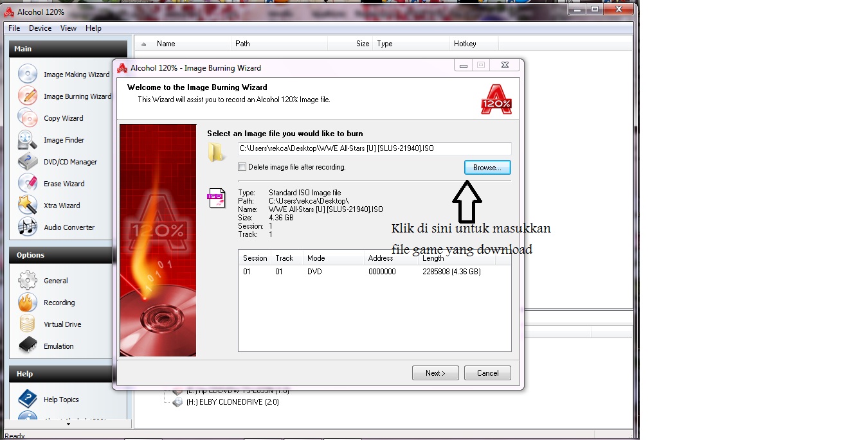Click the Session column header in track table
The width and height of the screenshot is (868, 440).
[255, 258]
